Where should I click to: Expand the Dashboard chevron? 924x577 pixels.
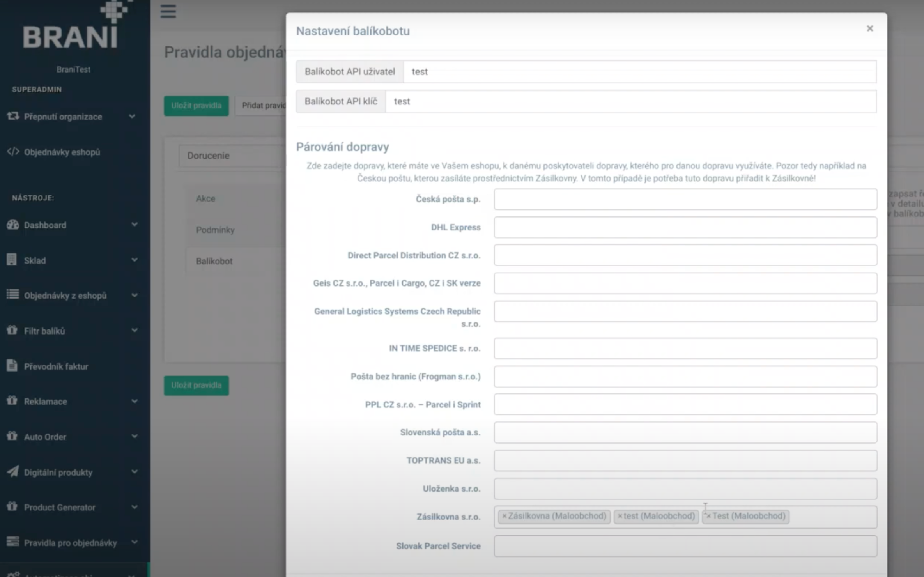coord(135,225)
